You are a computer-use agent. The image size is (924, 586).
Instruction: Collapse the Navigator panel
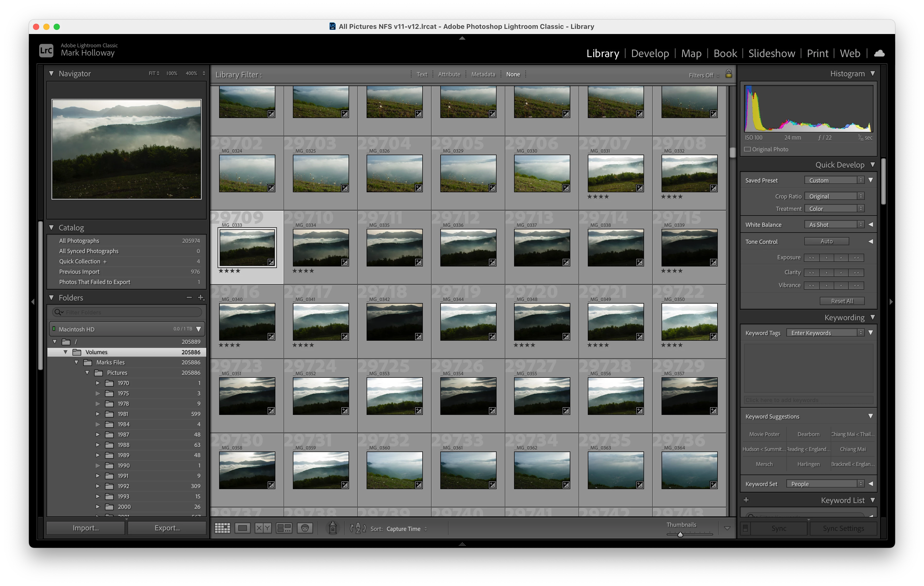51,73
